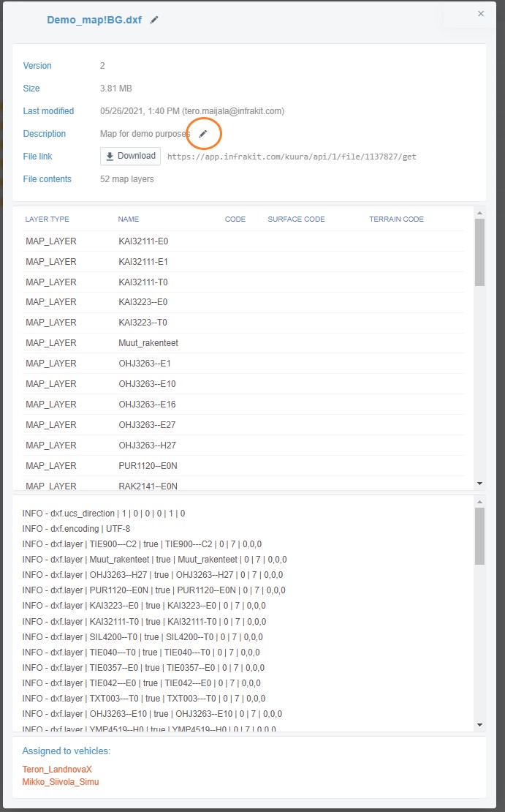Screen dimensions: 505x812
Task: Click the SURFACE CODE column header
Action: click(297, 219)
